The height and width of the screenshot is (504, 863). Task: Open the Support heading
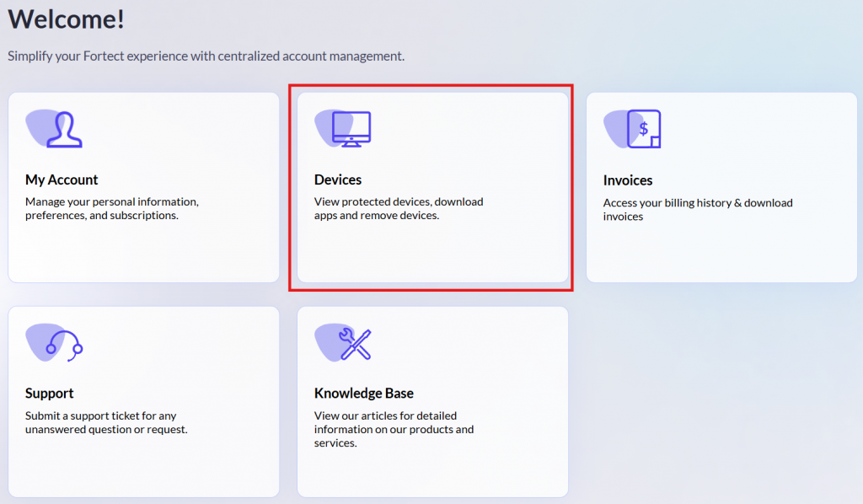[x=50, y=394]
